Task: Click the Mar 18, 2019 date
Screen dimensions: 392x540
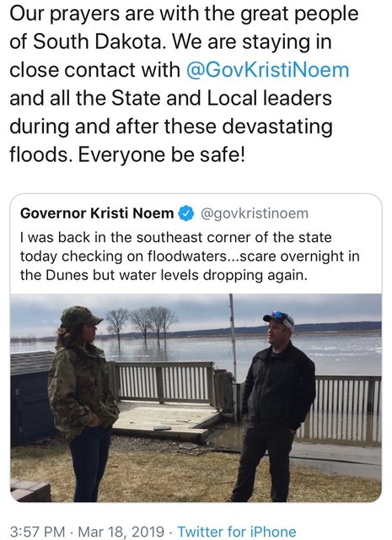Action: 121,532
